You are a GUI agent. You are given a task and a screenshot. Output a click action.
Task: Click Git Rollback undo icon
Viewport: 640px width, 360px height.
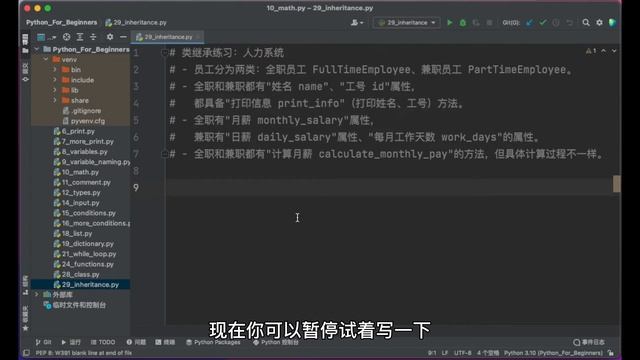(x=569, y=22)
